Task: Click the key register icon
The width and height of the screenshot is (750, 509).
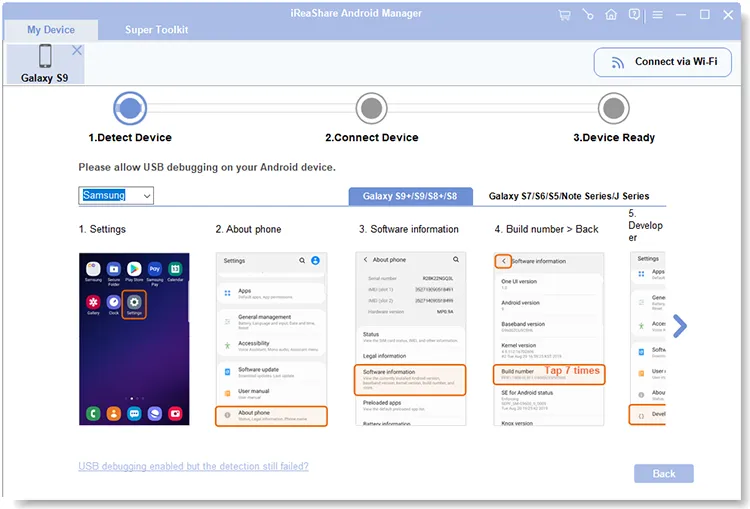Action: [x=588, y=15]
